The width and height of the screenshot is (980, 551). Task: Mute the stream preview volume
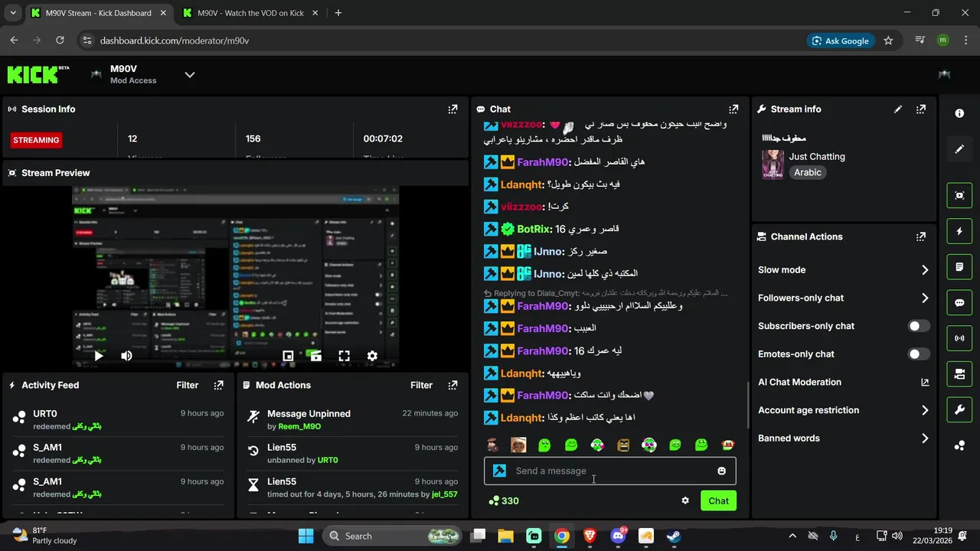click(x=126, y=356)
